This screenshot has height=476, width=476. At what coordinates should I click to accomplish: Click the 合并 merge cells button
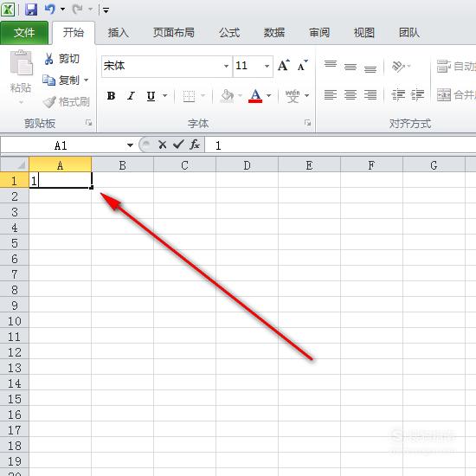click(456, 95)
